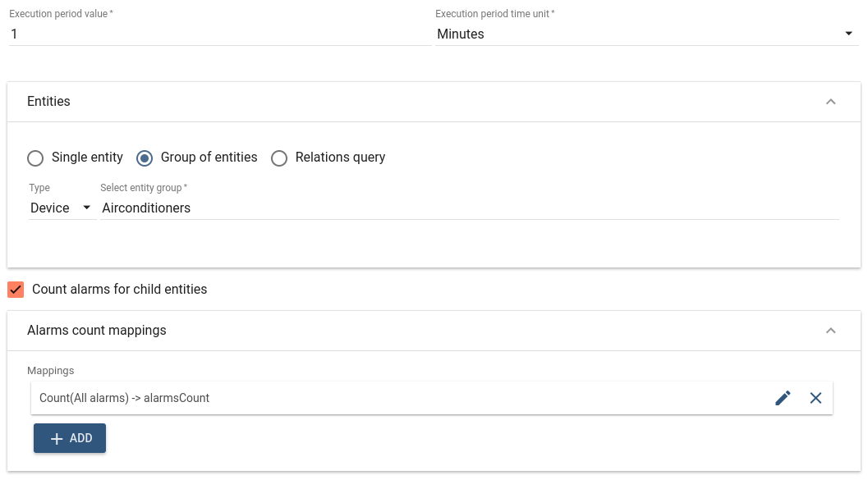This screenshot has height=489, width=868.
Task: Select the Group of entities radio button
Action: coord(145,158)
